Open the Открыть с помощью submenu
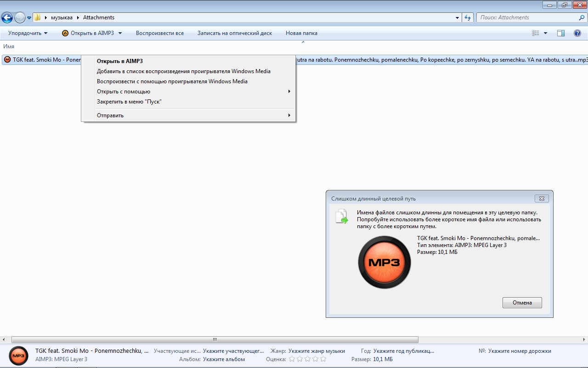 click(x=188, y=92)
